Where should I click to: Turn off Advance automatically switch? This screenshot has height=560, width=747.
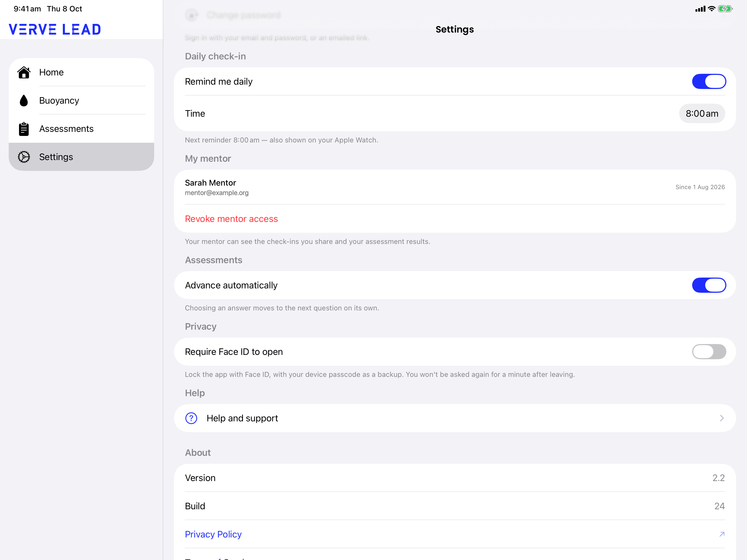click(x=709, y=285)
